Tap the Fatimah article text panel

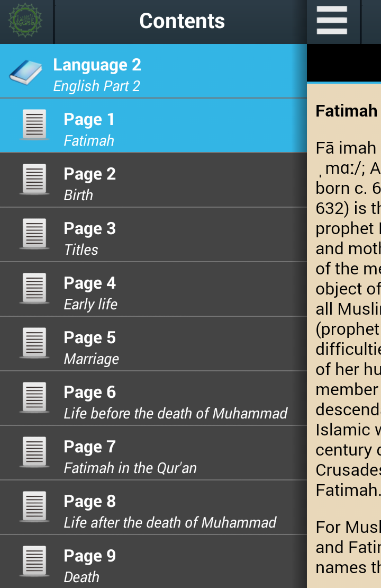tap(345, 318)
